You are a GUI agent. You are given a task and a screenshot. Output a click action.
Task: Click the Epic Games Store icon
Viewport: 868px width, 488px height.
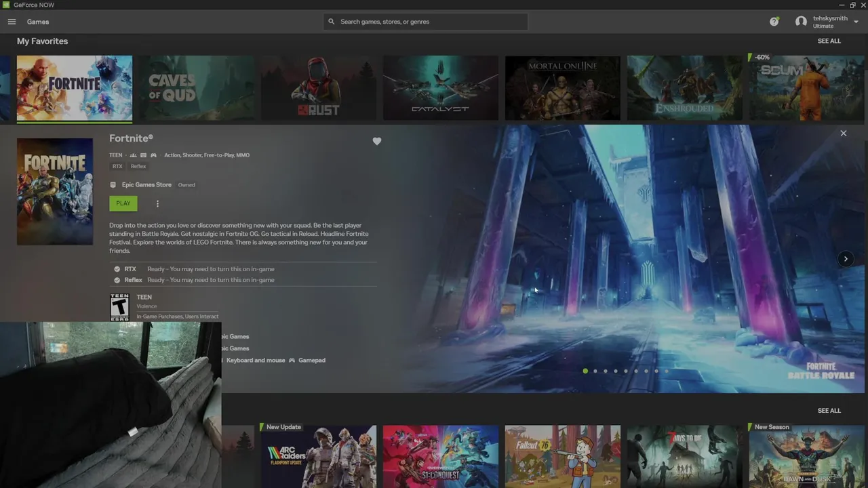coord(113,184)
